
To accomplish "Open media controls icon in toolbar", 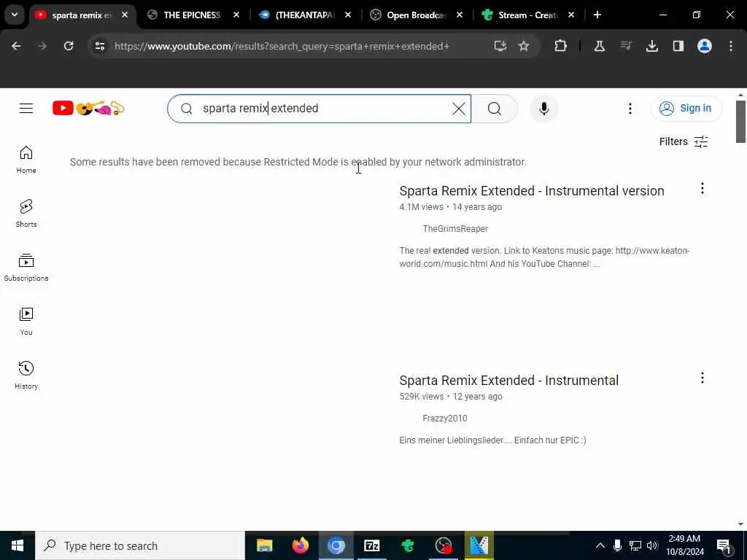I will (x=625, y=46).
